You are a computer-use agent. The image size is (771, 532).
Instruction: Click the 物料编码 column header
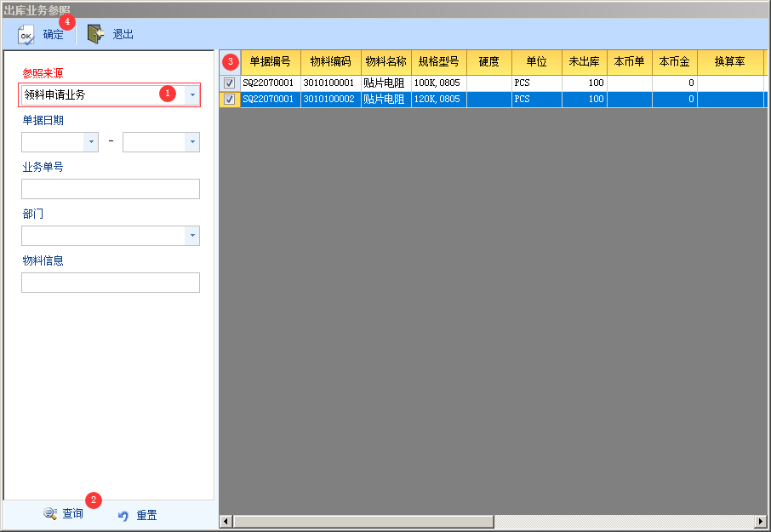tap(331, 62)
